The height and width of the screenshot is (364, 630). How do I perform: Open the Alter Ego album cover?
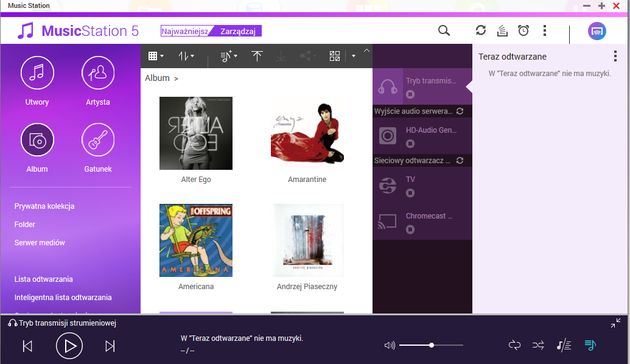click(x=196, y=133)
